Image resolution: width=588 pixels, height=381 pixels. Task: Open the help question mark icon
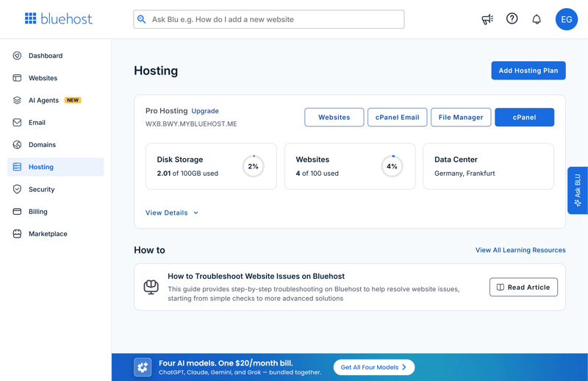512,18
